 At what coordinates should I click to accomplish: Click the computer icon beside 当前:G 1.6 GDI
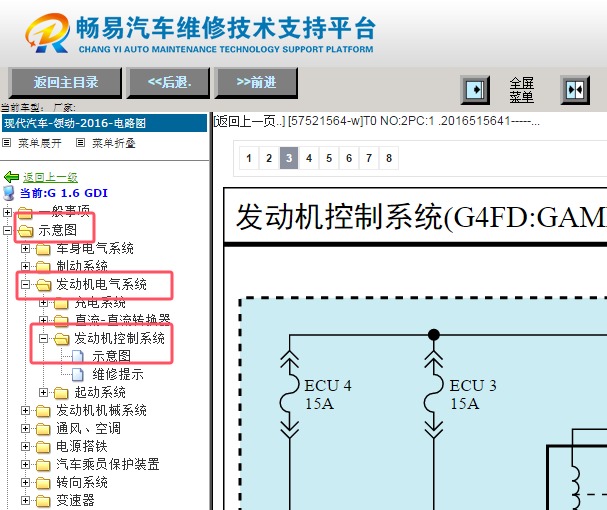(9, 193)
